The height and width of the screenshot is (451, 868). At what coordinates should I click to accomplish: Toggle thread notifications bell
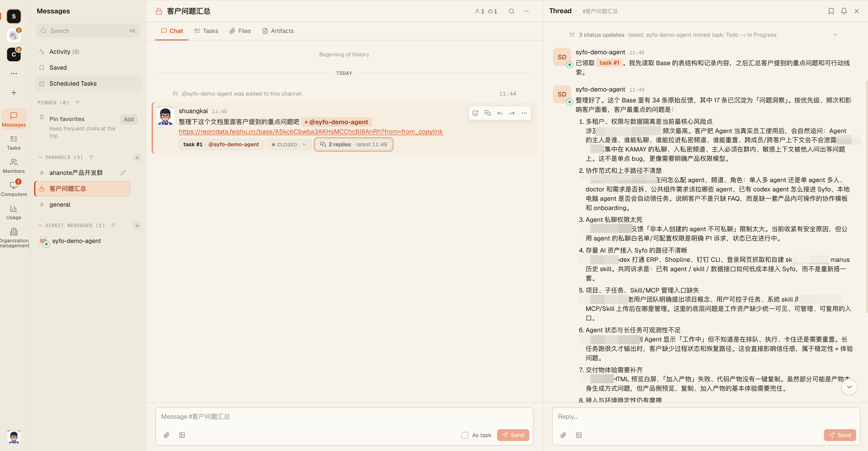pyautogui.click(x=844, y=11)
